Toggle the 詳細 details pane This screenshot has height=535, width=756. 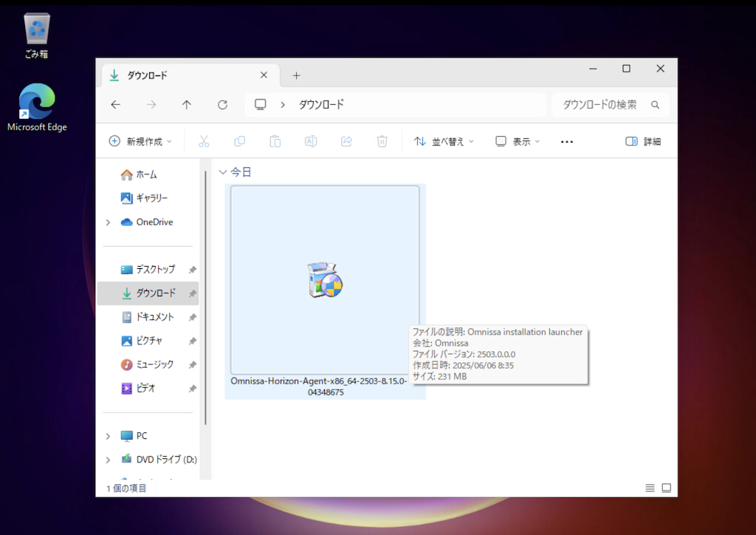click(x=643, y=141)
